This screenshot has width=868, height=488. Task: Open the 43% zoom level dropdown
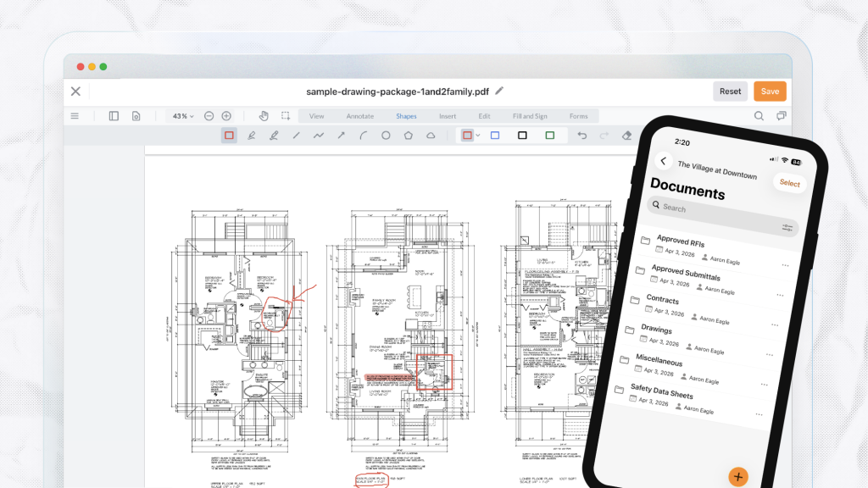[x=183, y=116]
